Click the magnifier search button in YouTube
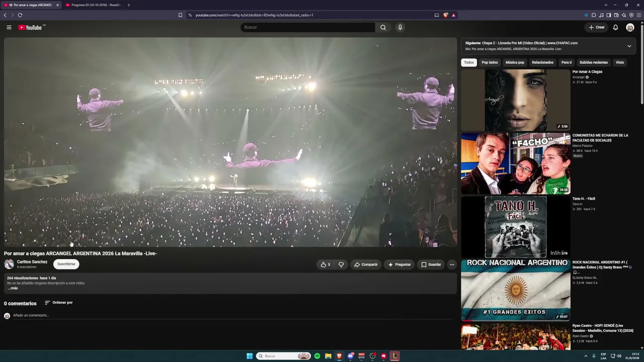Screen dimensions: 644x362 click(x=383, y=27)
